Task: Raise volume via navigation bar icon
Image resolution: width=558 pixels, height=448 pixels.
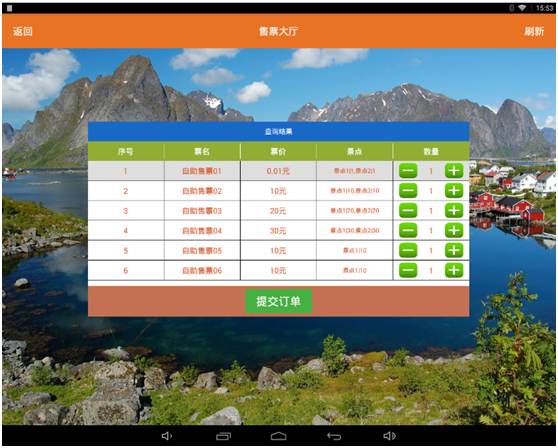Action: pos(389,436)
